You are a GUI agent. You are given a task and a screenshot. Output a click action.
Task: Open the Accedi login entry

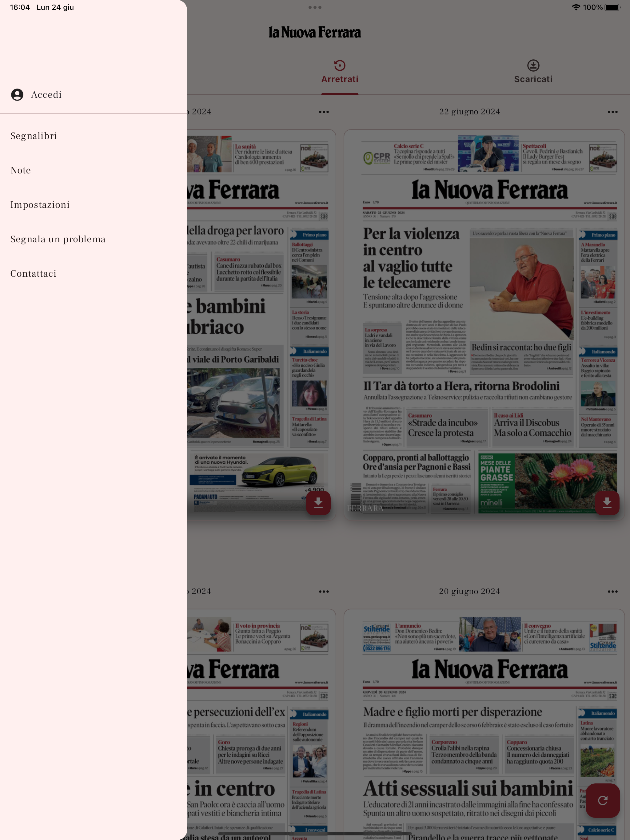94,95
